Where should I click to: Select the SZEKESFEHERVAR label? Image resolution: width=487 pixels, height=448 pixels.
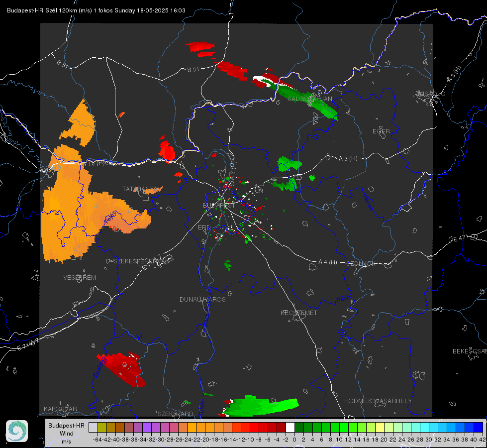pyautogui.click(x=141, y=261)
